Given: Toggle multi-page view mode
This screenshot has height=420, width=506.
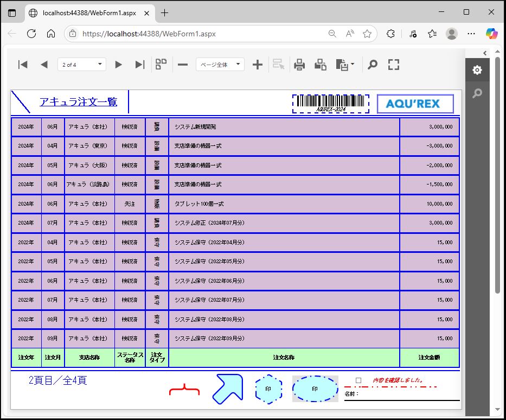Looking at the screenshot, I should pos(161,65).
